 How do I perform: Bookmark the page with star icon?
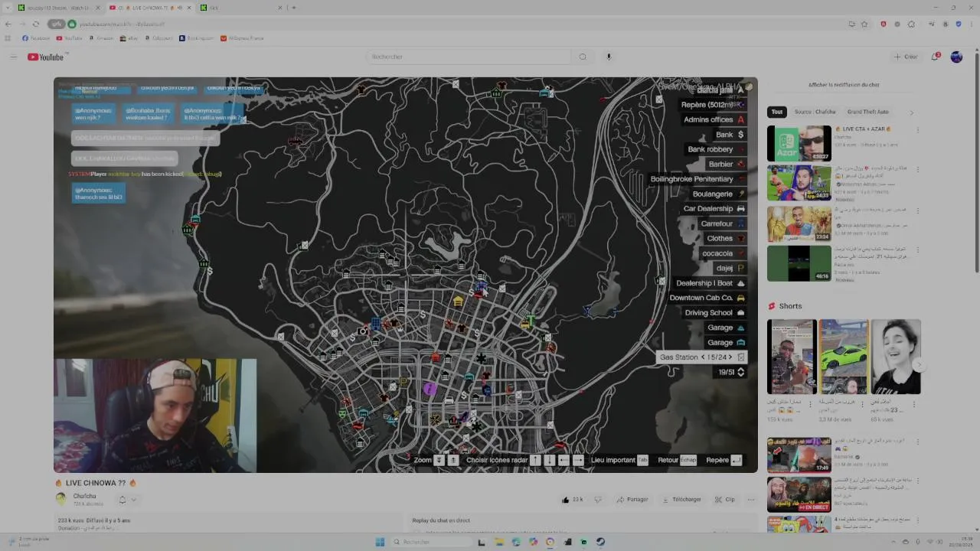864,24
